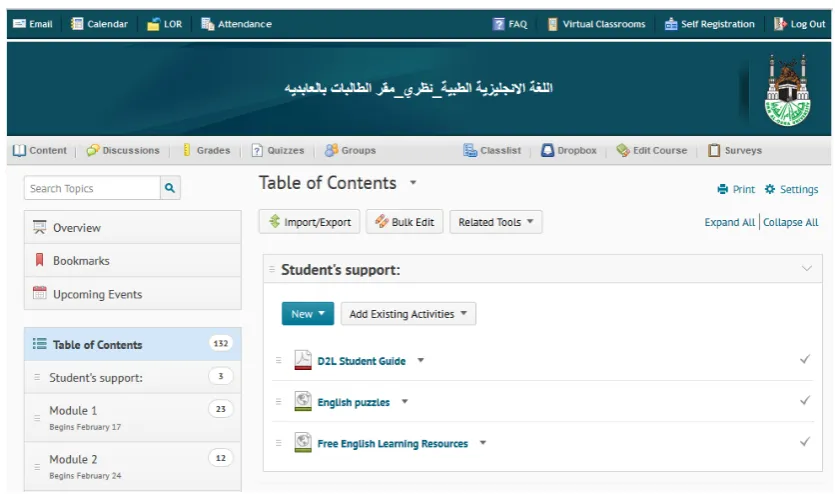The image size is (835, 494).
Task: Open the New dropdown button
Action: coord(308,314)
